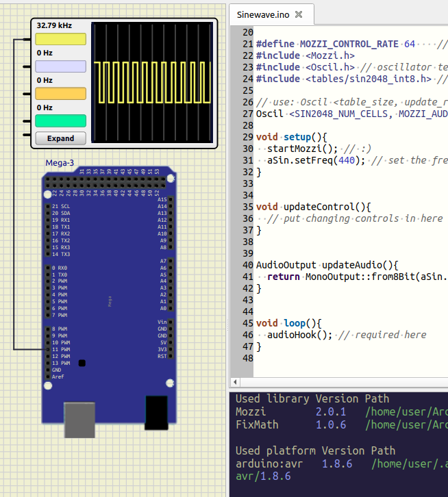The image size is (448, 497).
Task: Click the 5V power pin on the board
Action: (170, 342)
